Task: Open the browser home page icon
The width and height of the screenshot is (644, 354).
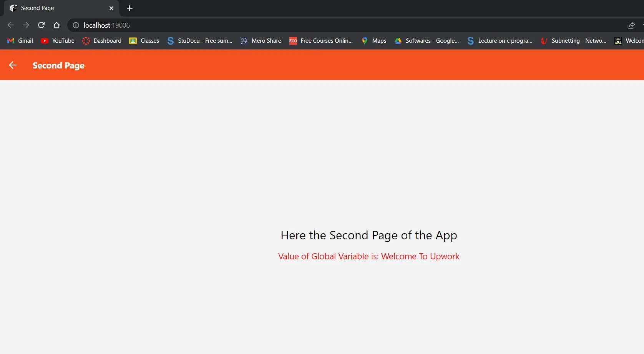Action: 56,25
